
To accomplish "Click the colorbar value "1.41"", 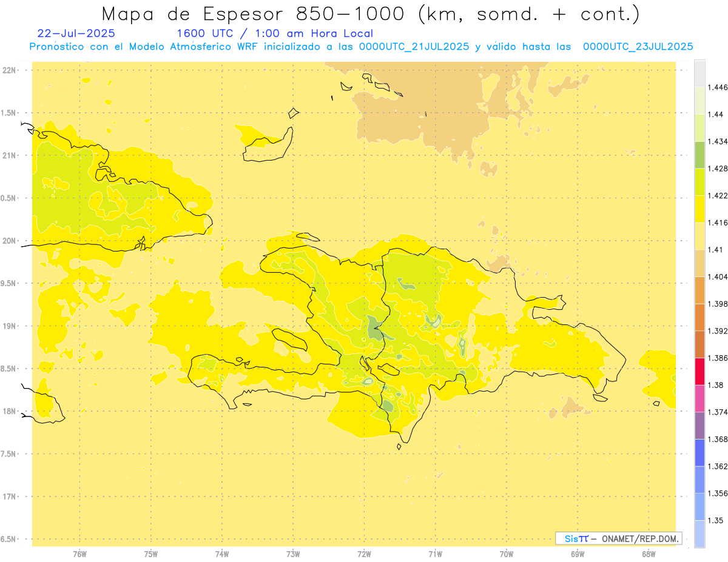I will click(716, 250).
